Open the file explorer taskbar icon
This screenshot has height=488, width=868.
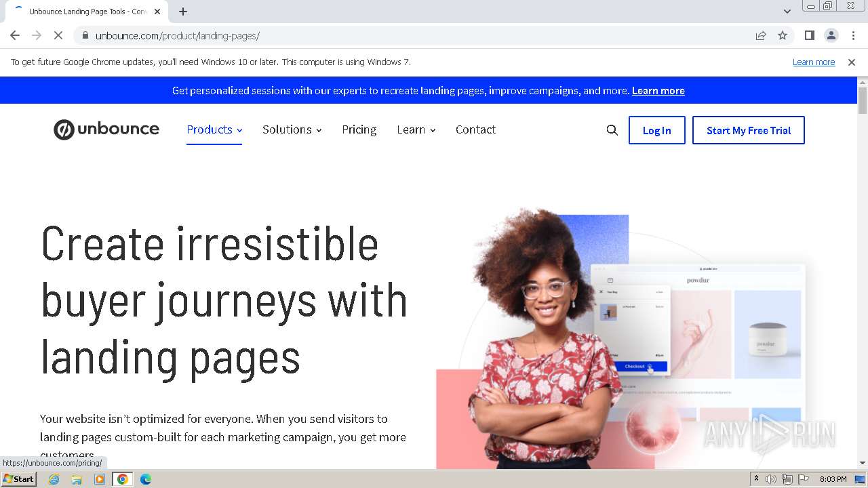click(x=77, y=479)
